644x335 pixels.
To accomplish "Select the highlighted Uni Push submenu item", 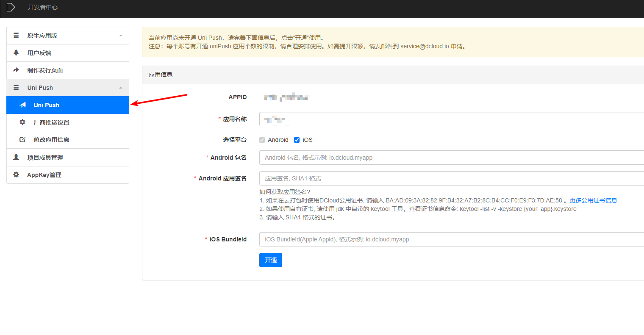I will coord(68,105).
